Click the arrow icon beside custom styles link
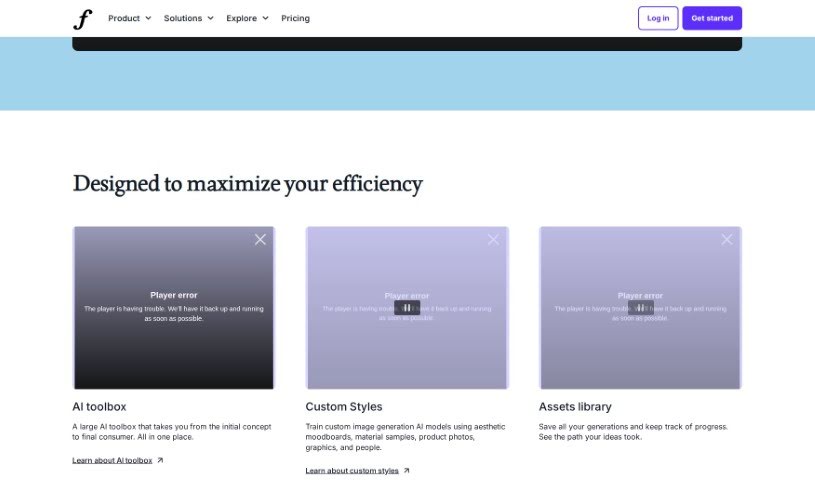Image resolution: width=815 pixels, height=480 pixels. (406, 470)
